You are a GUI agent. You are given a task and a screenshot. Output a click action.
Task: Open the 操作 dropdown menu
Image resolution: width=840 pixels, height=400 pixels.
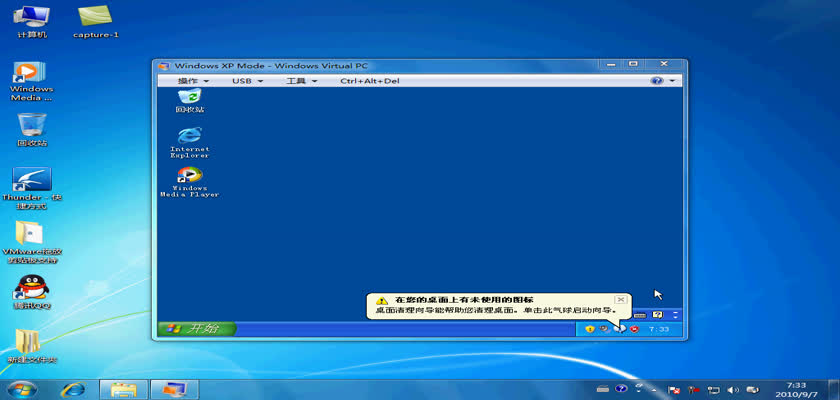pos(193,81)
